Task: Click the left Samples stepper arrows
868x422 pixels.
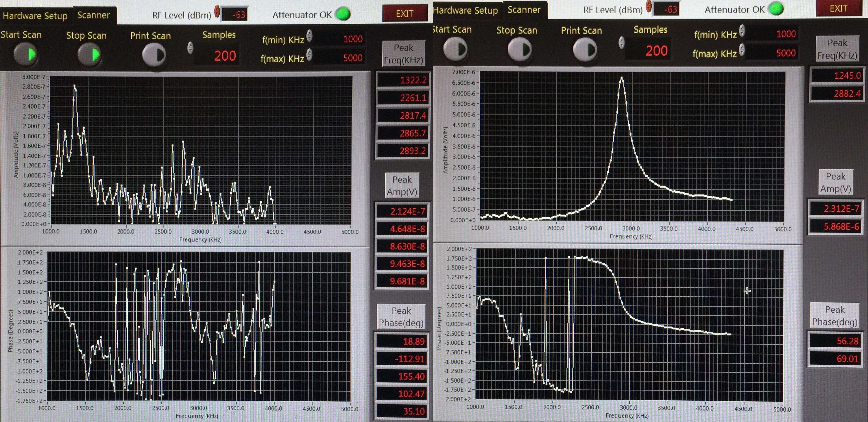Action: [190, 48]
